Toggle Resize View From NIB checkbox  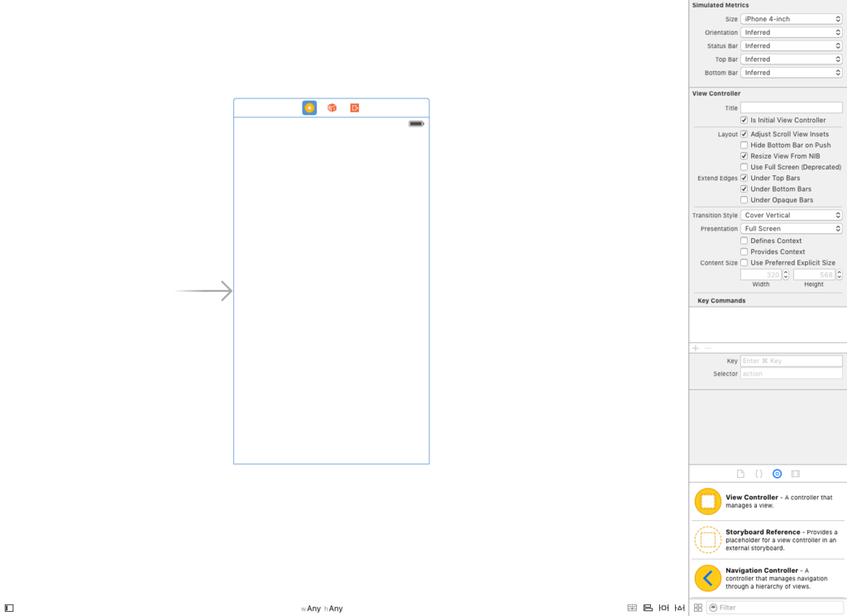coord(744,156)
